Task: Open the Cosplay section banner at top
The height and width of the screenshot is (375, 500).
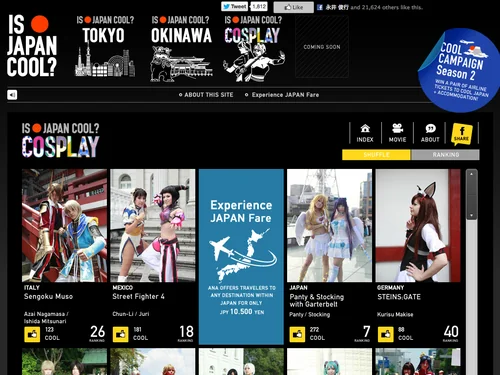Action: coord(253,48)
